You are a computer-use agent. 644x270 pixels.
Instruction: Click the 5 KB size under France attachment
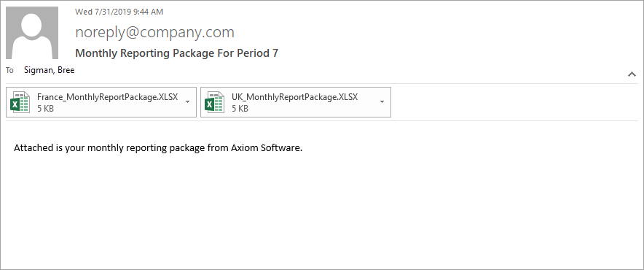click(x=45, y=109)
